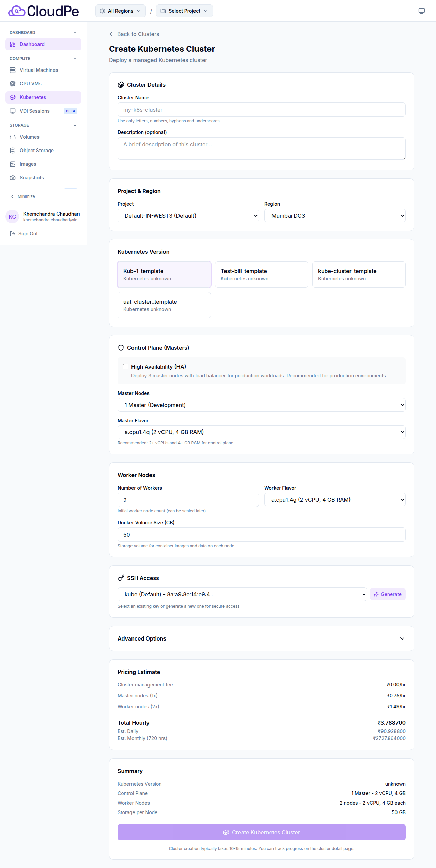Click the BETA badge on VDI Sessions
This screenshot has width=436, height=868.
tap(71, 111)
